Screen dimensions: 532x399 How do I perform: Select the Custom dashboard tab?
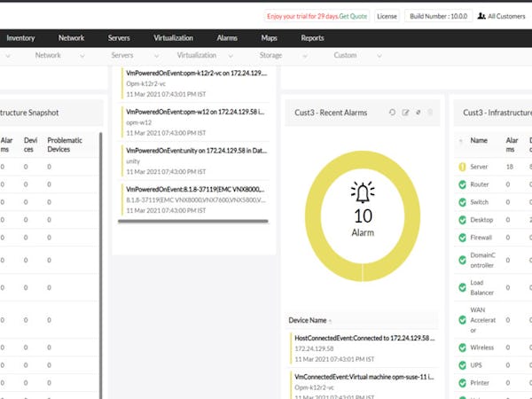click(x=345, y=55)
